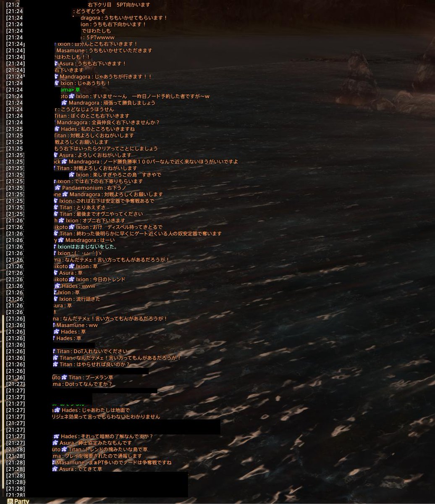Click the world icon before Pandaemonium : 右下ゥノ
The height and width of the screenshot is (504, 435).
58,188
